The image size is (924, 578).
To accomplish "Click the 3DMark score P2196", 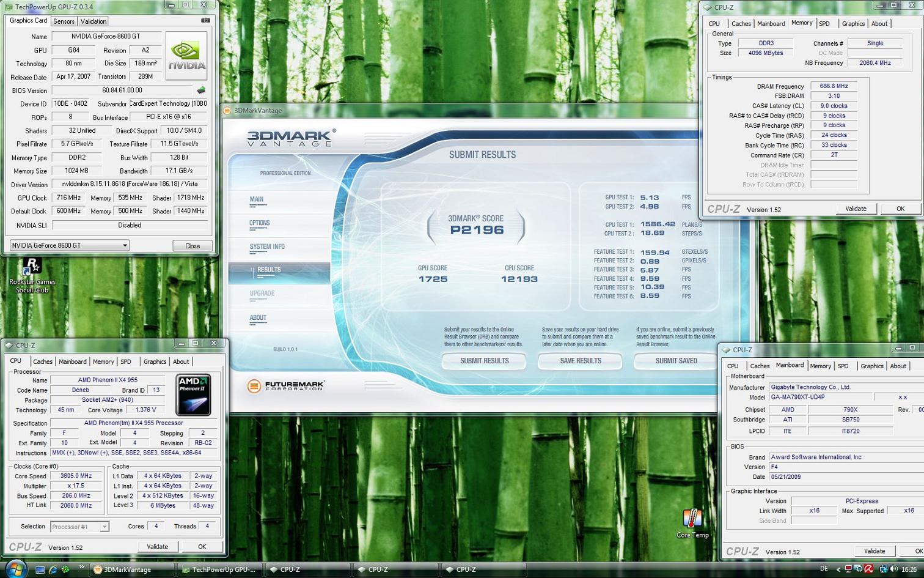I will (477, 230).
